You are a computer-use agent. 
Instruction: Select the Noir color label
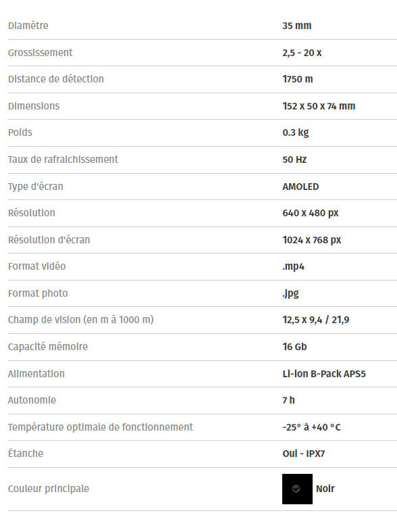[x=325, y=489]
